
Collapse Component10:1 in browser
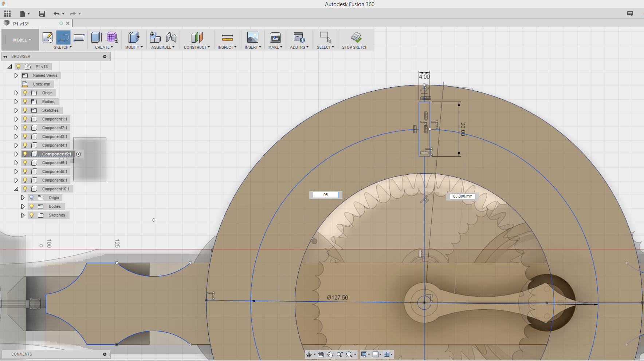coord(16,189)
